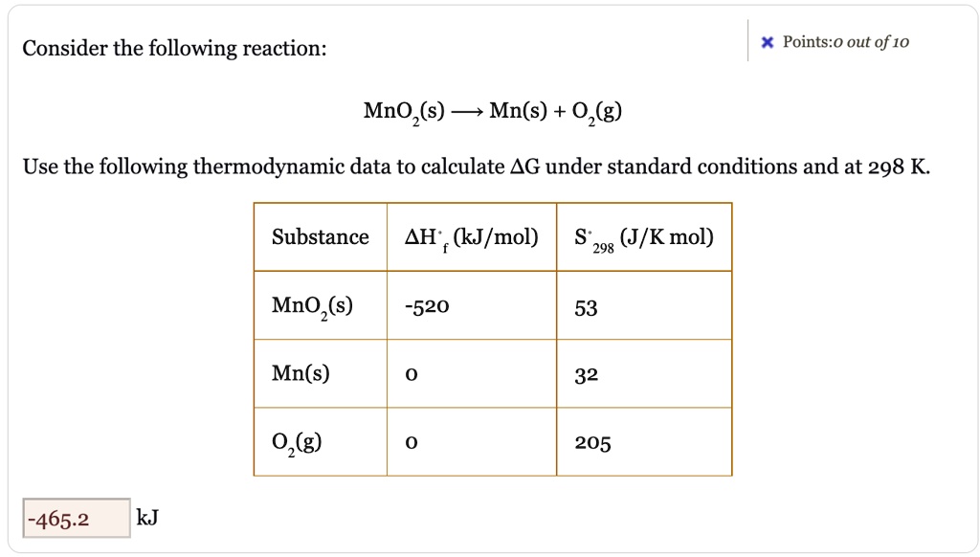Click the 53 entropy value for MnO2
Image resolution: width=980 pixels, height=557 pixels.
tap(586, 308)
